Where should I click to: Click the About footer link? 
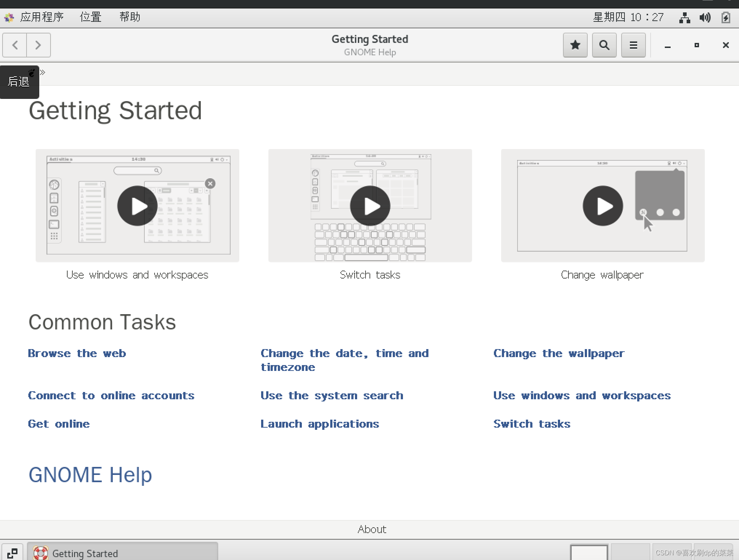(x=372, y=529)
